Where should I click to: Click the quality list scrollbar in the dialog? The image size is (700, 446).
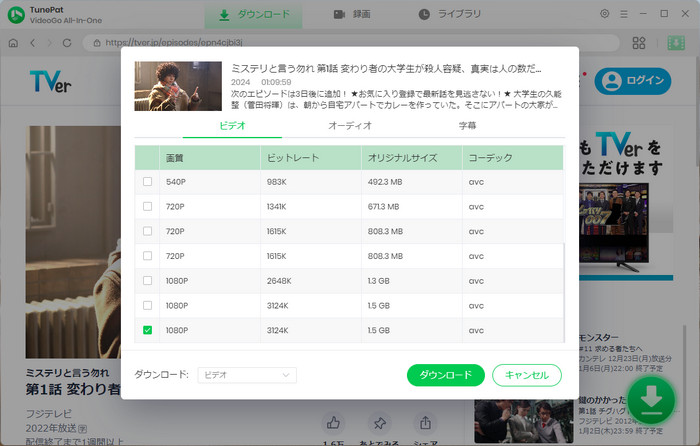coord(563,292)
